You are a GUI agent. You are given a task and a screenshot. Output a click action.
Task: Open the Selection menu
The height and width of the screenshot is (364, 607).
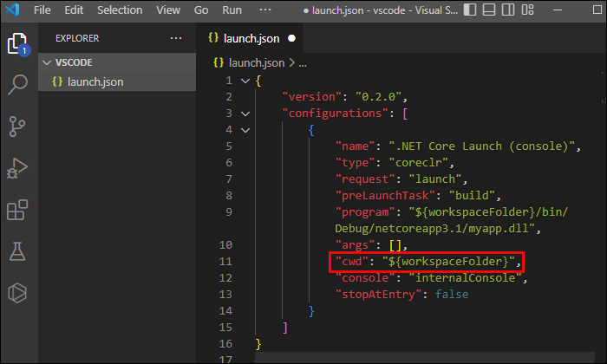click(120, 11)
